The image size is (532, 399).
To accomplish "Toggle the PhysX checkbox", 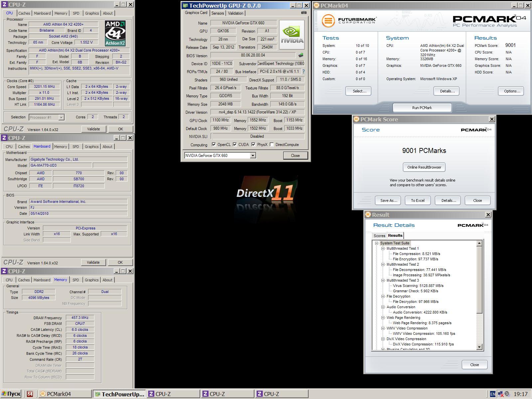I will click(253, 144).
